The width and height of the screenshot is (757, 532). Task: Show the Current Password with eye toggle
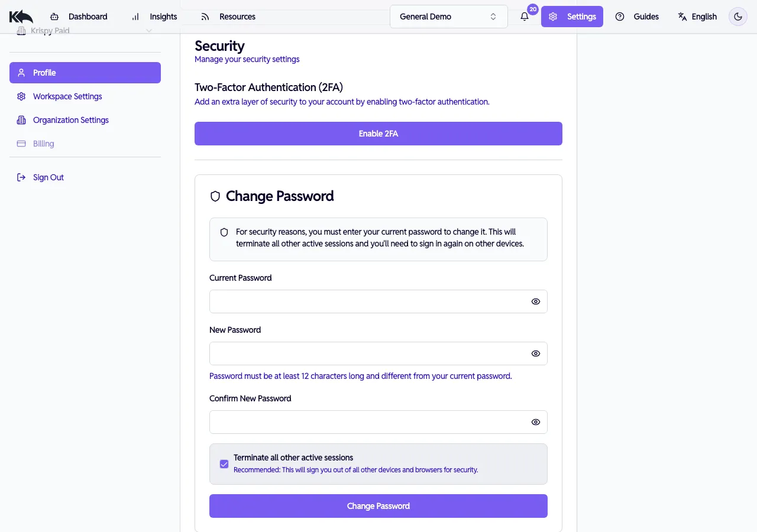[535, 301]
